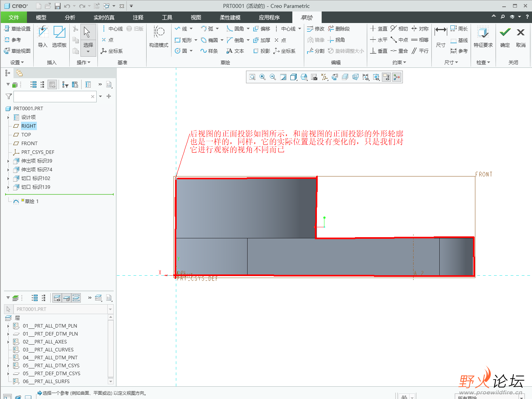This screenshot has width=532, height=399.
Task: Select the RIGHT datum plane in tree
Action: click(29, 126)
